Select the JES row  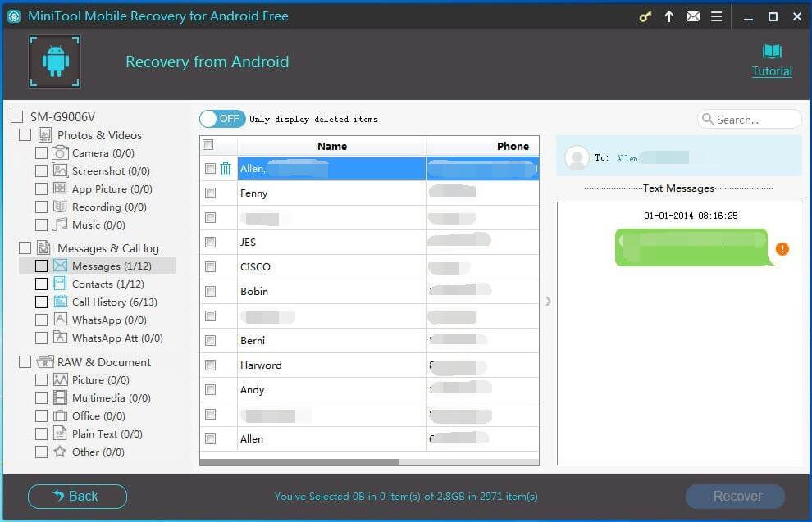pos(369,242)
